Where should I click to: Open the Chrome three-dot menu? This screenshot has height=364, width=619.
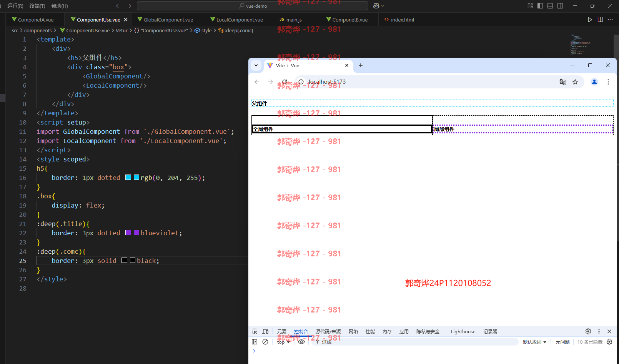pyautogui.click(x=608, y=82)
